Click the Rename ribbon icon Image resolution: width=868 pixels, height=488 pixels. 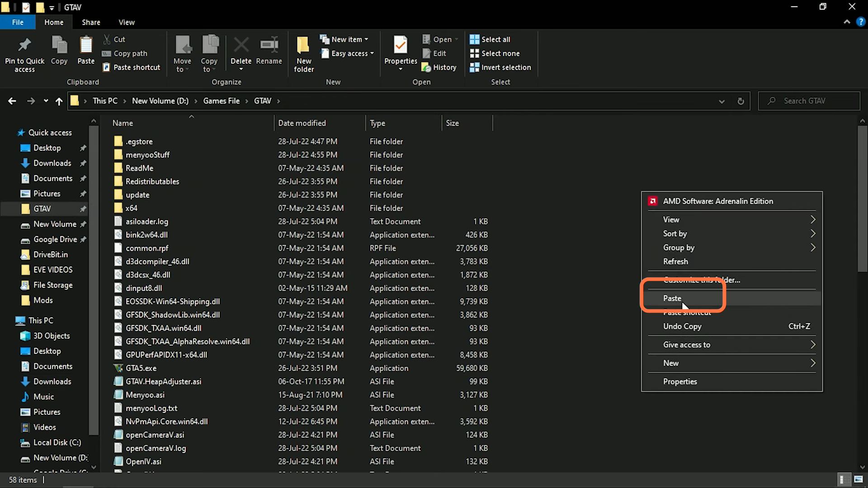point(269,51)
